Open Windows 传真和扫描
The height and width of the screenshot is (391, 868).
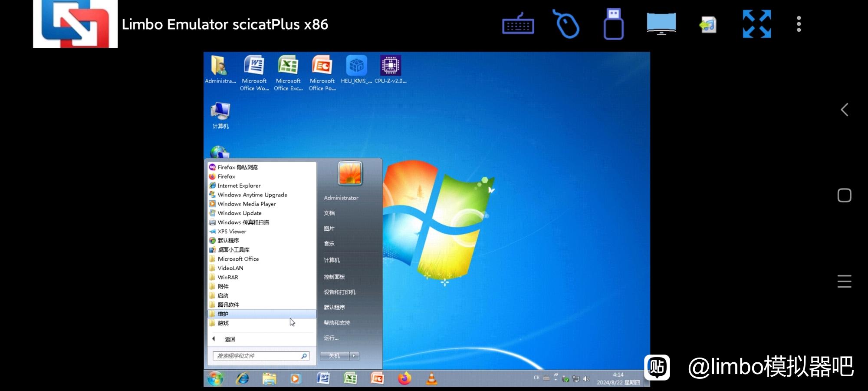coord(262,222)
